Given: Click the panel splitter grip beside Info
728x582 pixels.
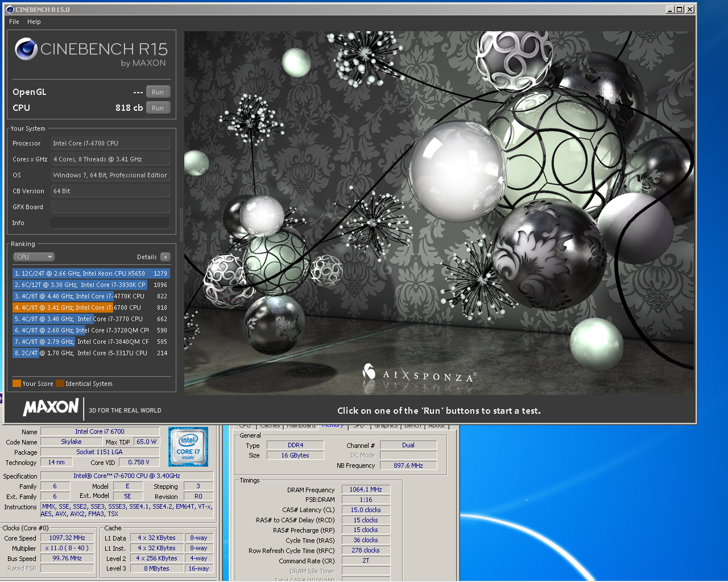Looking at the screenshot, I should [181, 225].
